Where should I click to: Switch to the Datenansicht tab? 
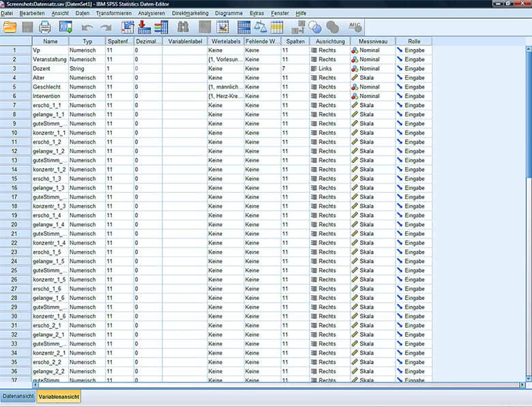18,396
